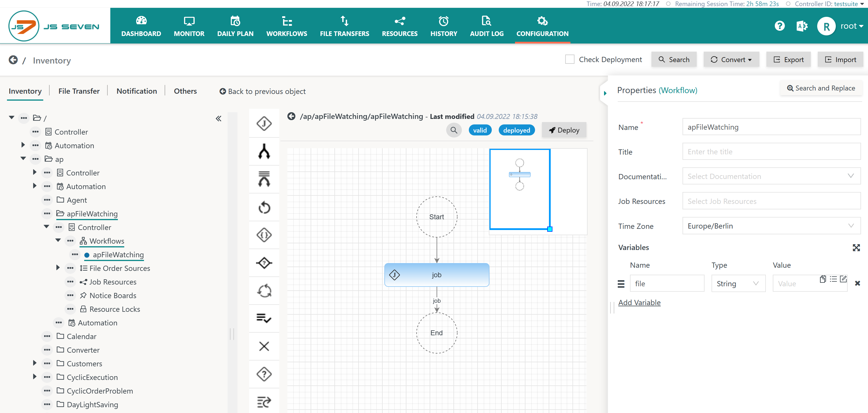The height and width of the screenshot is (413, 868).
Task: Go to the Dashboard menu
Action: 141,26
